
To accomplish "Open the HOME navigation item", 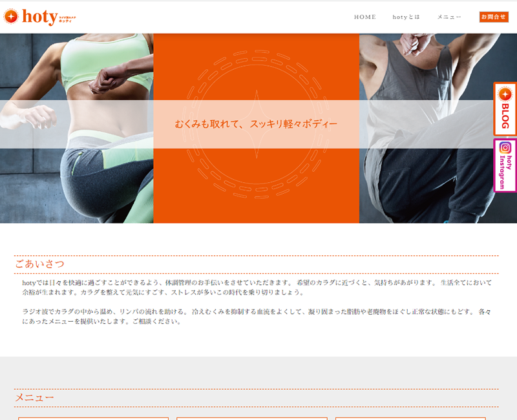I will [365, 17].
